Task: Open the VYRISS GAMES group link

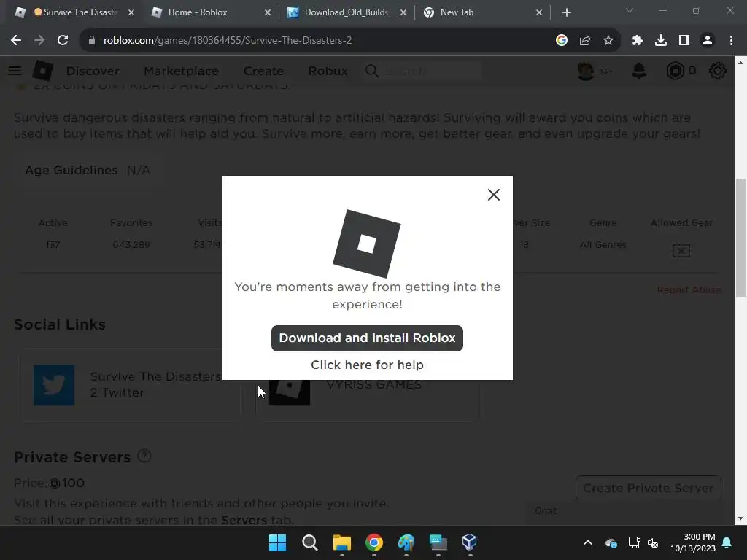Action: pyautogui.click(x=373, y=385)
